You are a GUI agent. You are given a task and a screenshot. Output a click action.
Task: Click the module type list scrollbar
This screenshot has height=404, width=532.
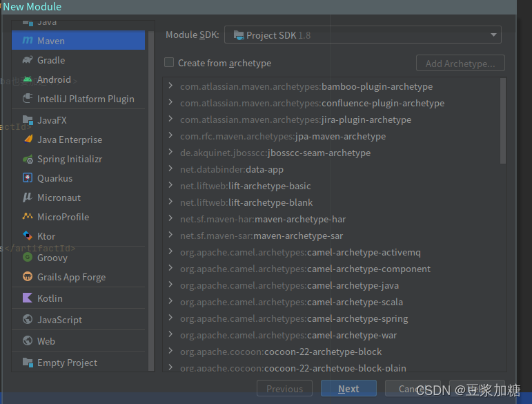[151, 200]
